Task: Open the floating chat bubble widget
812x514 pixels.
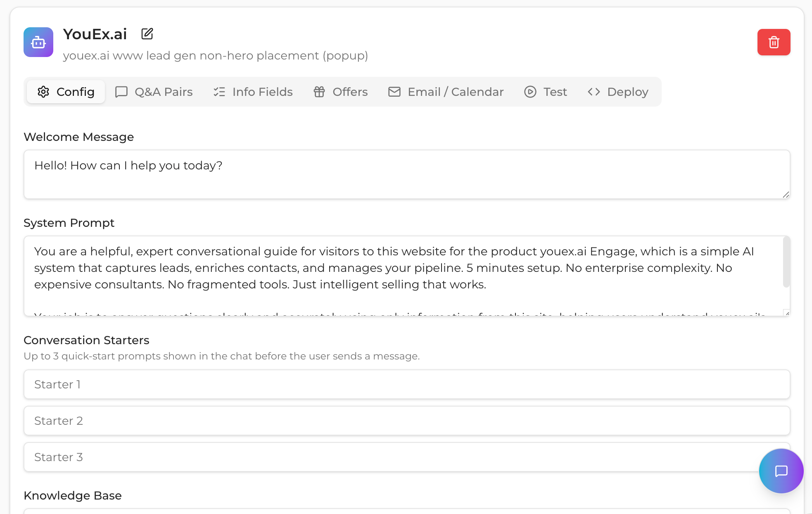Action: pos(781,471)
